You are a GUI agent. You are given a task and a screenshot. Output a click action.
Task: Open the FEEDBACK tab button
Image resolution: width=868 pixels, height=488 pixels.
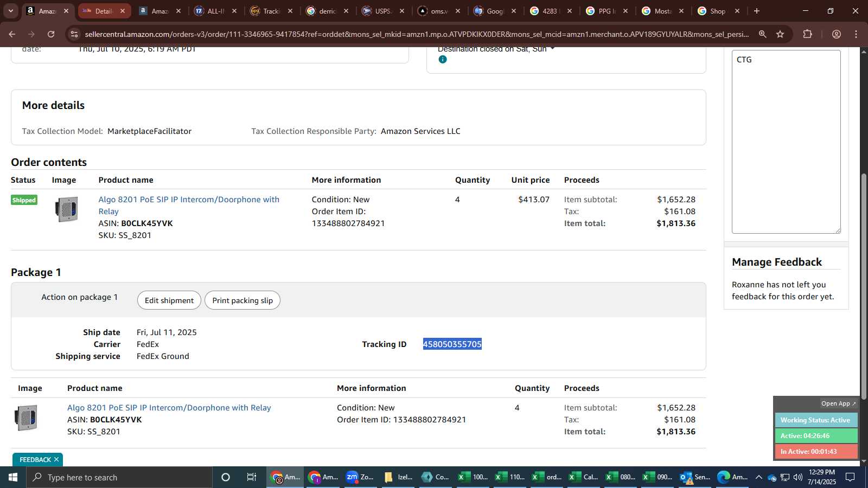tap(35, 460)
